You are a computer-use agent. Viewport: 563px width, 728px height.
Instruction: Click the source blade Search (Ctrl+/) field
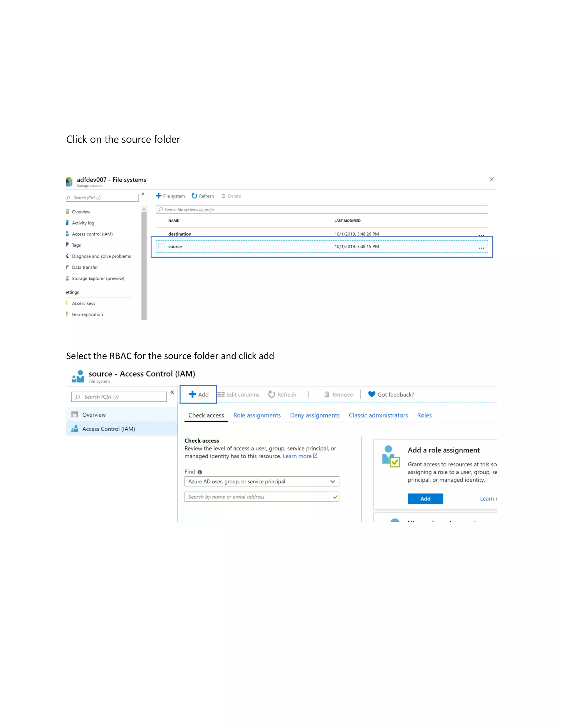click(x=119, y=397)
